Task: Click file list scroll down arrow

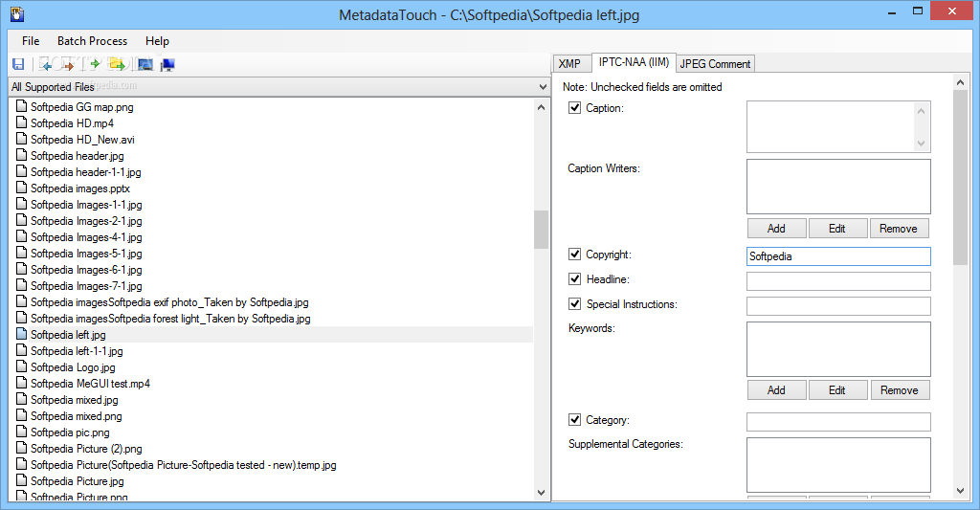Action: (x=542, y=493)
